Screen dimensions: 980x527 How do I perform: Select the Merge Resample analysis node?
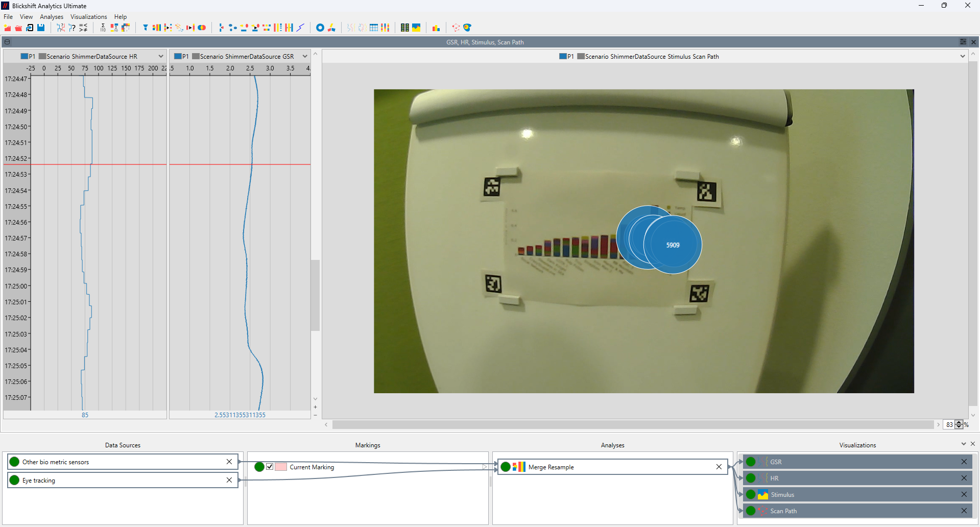(x=551, y=467)
